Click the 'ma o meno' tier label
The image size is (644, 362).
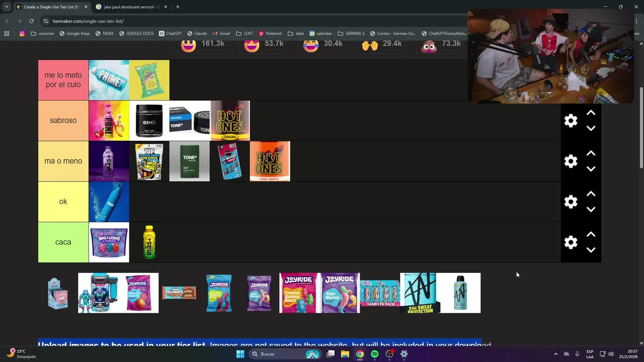click(x=63, y=161)
